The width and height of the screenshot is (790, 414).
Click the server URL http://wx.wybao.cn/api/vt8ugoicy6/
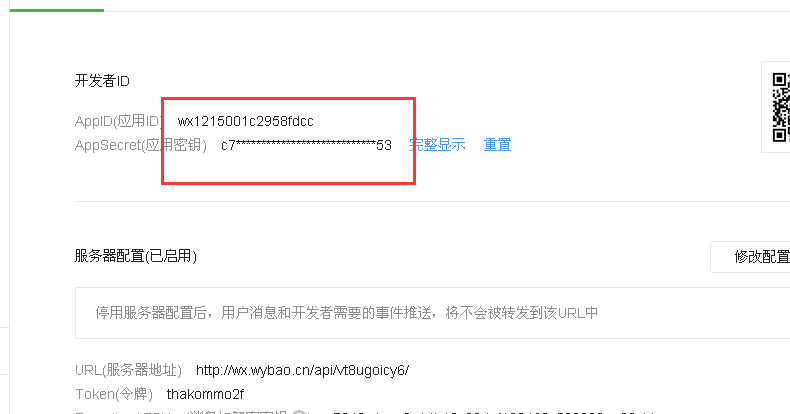(x=302, y=371)
